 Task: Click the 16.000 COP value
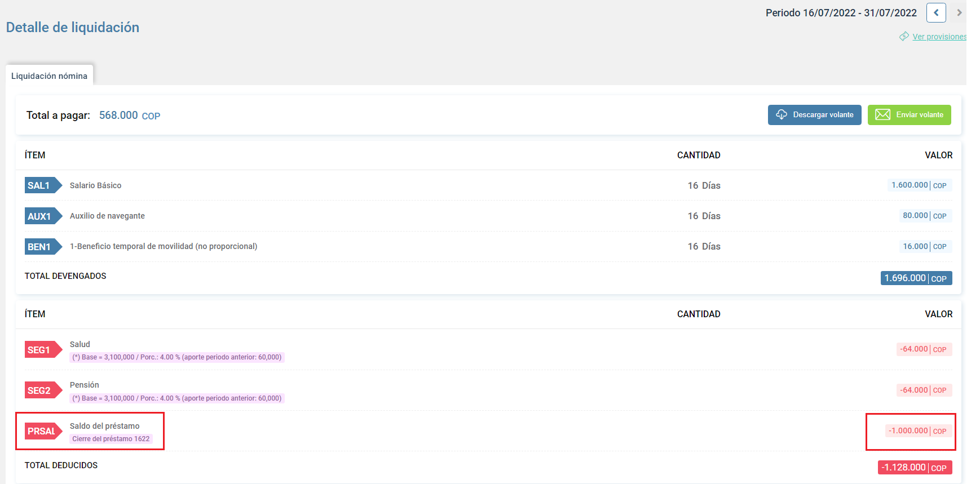[925, 246]
